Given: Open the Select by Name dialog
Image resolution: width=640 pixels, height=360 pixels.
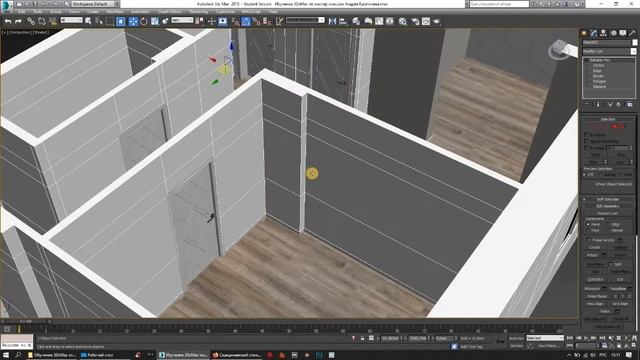Looking at the screenshot, I should point(99,21).
